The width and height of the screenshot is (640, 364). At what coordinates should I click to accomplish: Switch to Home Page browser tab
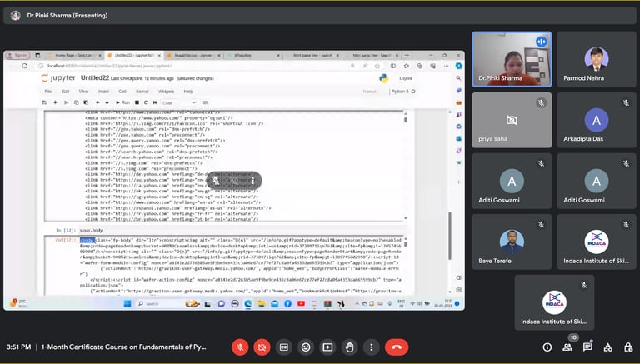pos(73,55)
